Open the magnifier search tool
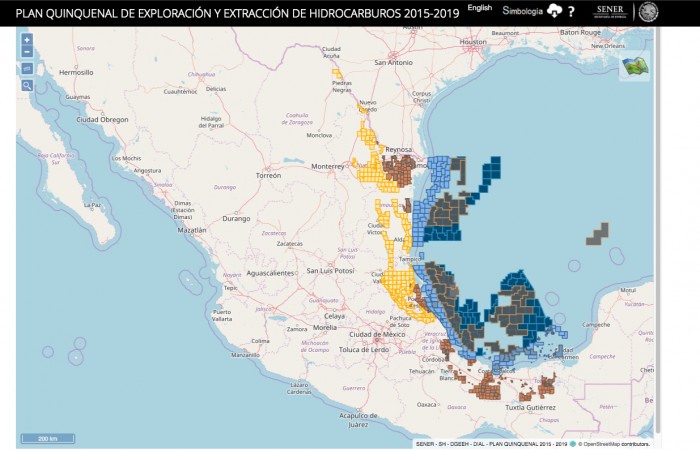 point(27,86)
